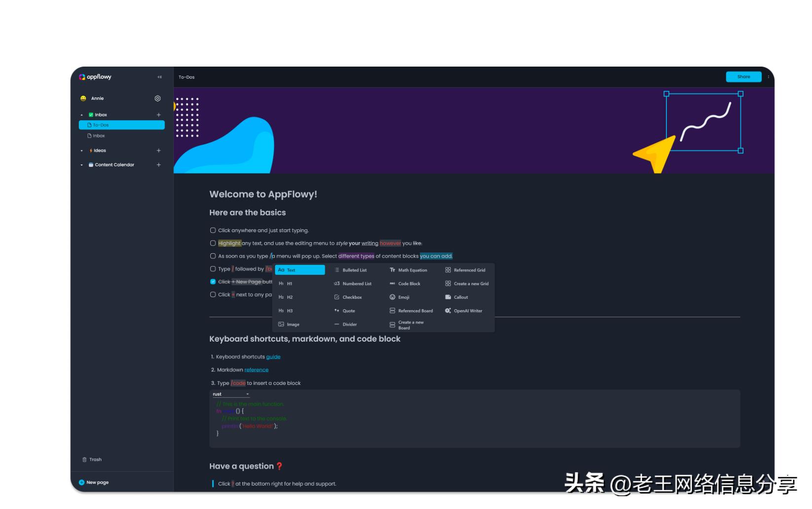This screenshot has width=812, height=509.
Task: Open the keyboard shortcuts guide link
Action: click(273, 357)
